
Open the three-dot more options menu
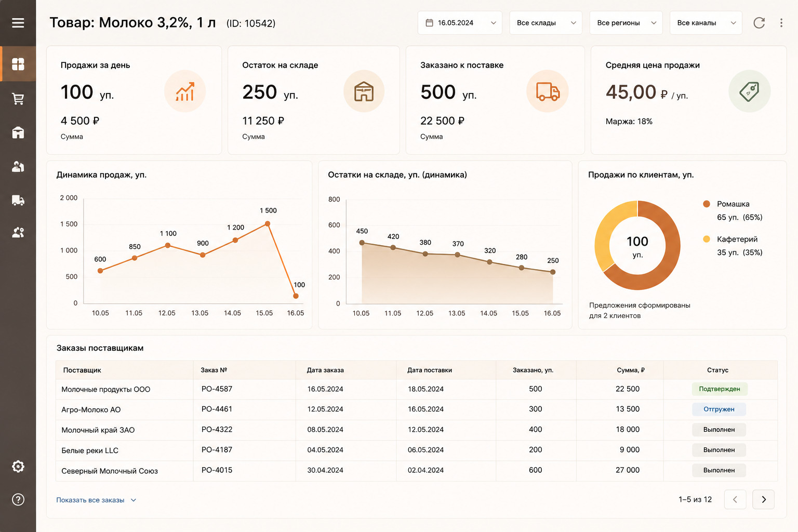point(781,23)
